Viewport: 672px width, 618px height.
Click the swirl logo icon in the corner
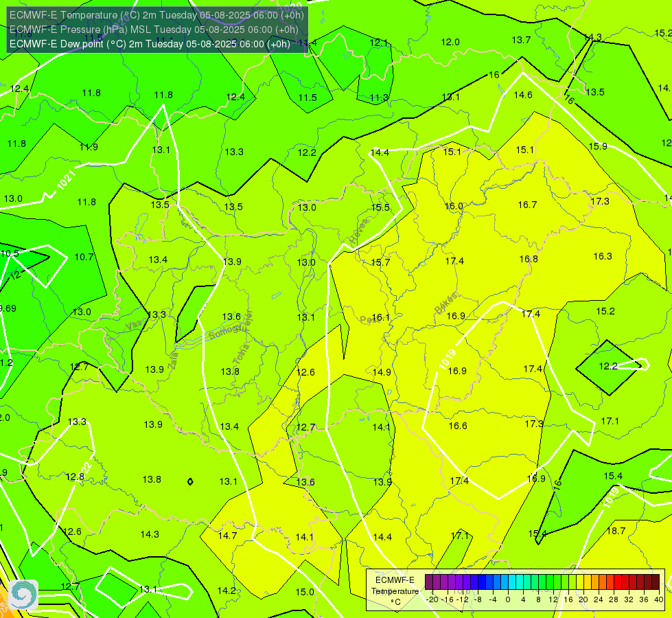click(x=23, y=595)
